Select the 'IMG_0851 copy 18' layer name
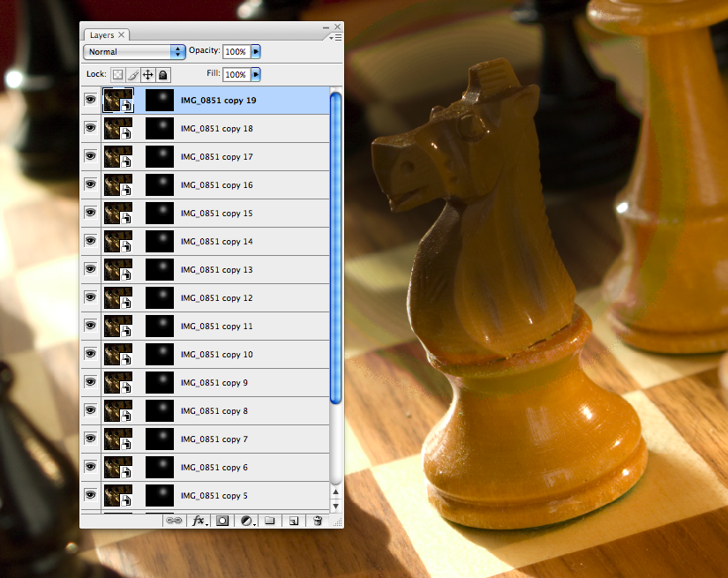The height and width of the screenshot is (578, 728). pos(217,129)
